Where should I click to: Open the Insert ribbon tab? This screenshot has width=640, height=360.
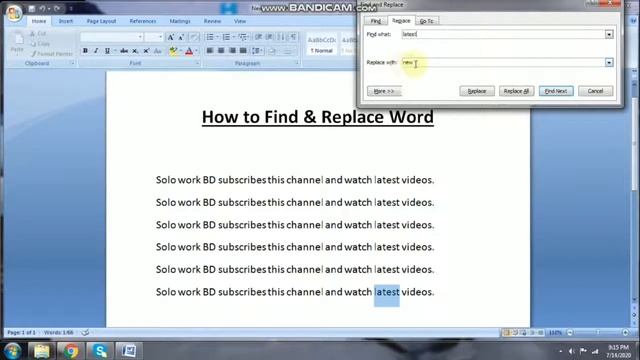click(66, 21)
